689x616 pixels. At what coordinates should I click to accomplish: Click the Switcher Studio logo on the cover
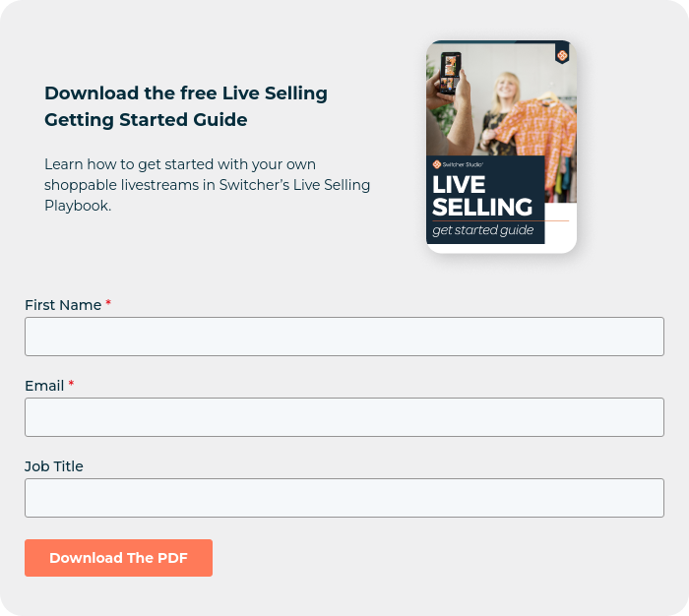(458, 164)
